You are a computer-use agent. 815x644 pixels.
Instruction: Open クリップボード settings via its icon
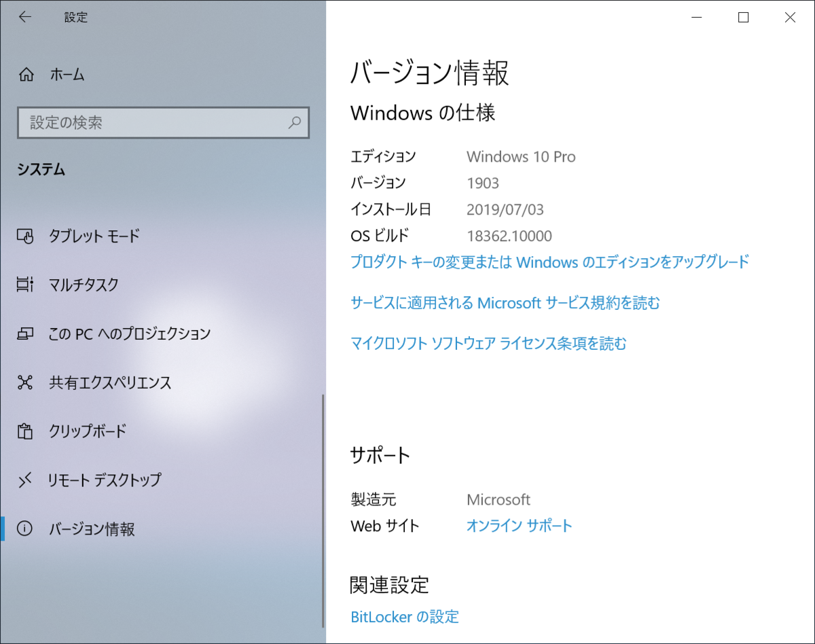(x=26, y=431)
